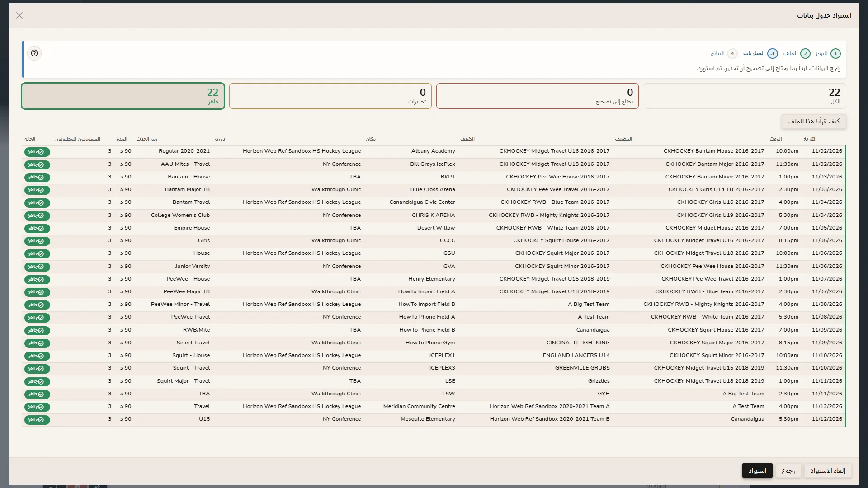Click the التاريخ column header
This screenshot has width=868, height=488.
[x=810, y=139]
